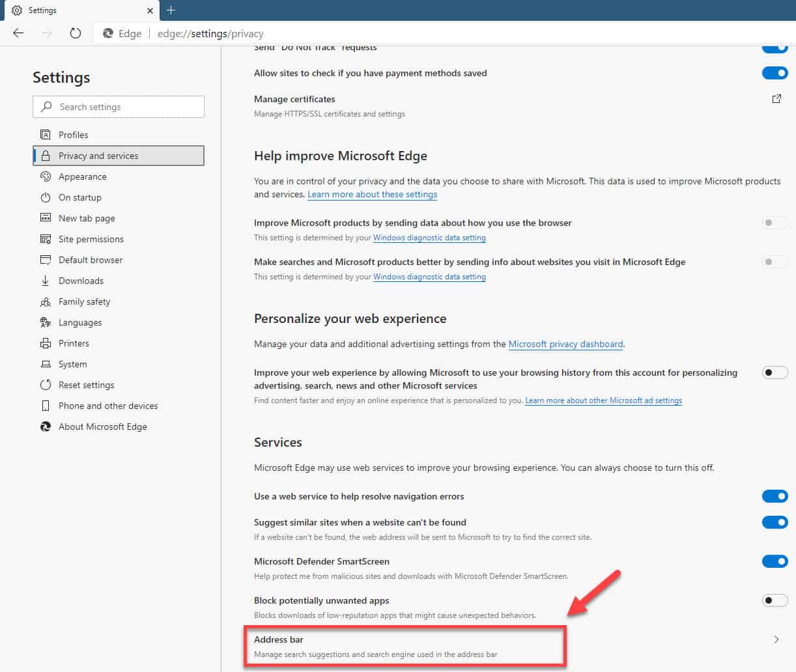The image size is (796, 672).
Task: Click the Reset settings icon
Action: click(x=46, y=385)
